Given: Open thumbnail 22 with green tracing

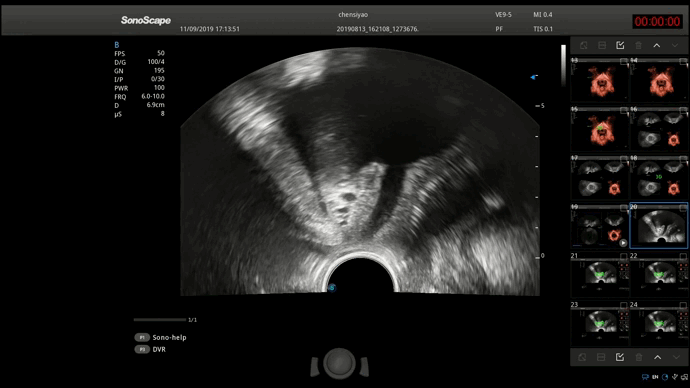Looking at the screenshot, I should [x=659, y=275].
